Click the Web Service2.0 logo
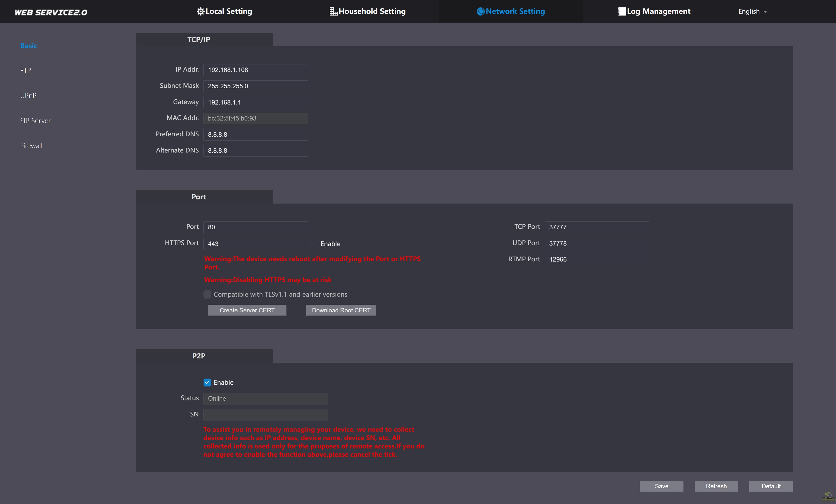The height and width of the screenshot is (504, 836). point(51,12)
